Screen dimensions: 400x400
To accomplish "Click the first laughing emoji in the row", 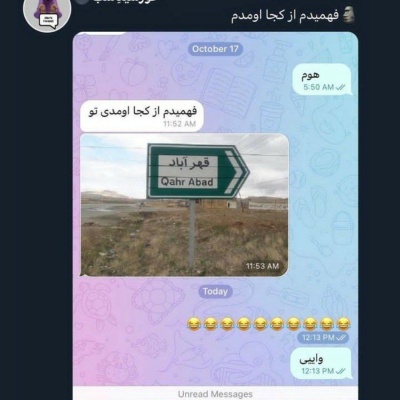I will tap(194, 324).
